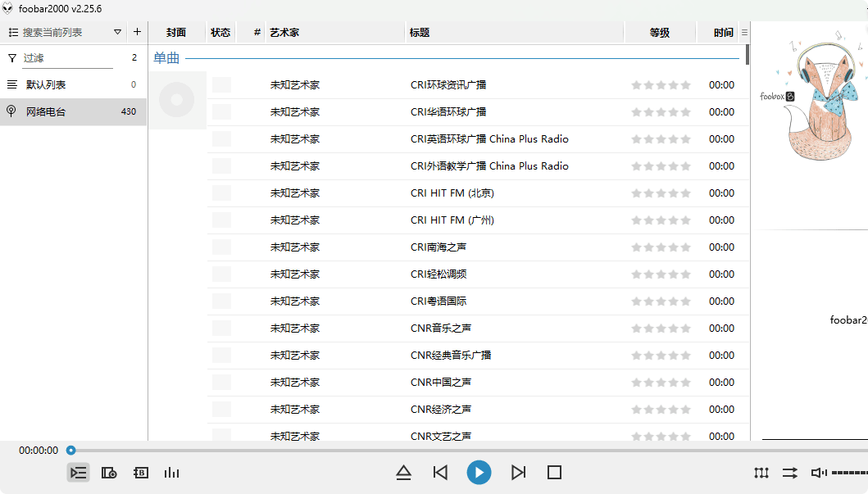The width and height of the screenshot is (868, 494).
Task: Mute the volume speaker icon
Action: pos(819,473)
